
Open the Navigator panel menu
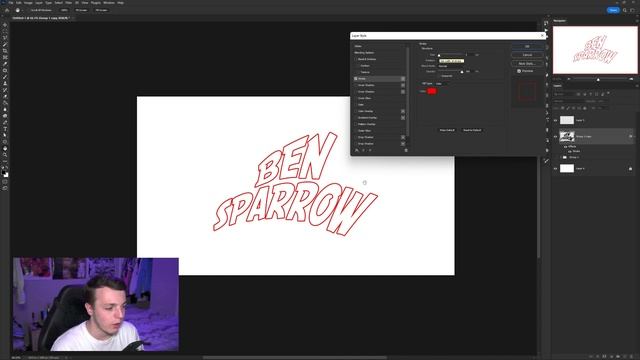[636, 21]
